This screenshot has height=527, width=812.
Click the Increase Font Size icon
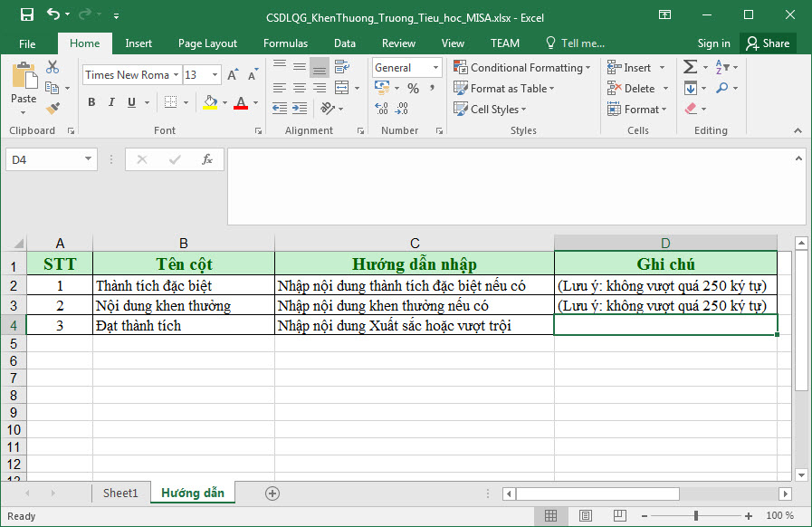(x=234, y=75)
